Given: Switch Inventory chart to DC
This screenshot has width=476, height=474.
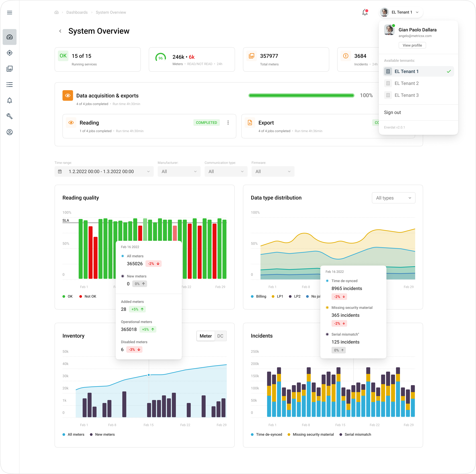Looking at the screenshot, I should coord(220,336).
